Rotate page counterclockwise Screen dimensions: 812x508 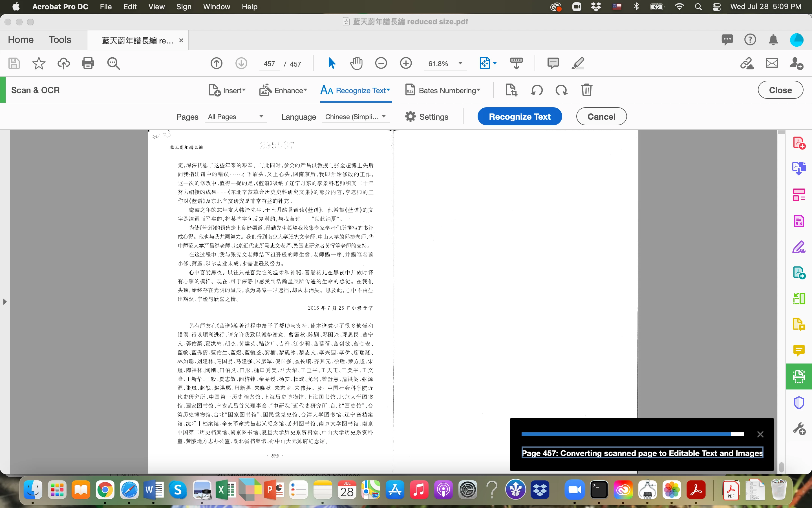[x=537, y=90]
